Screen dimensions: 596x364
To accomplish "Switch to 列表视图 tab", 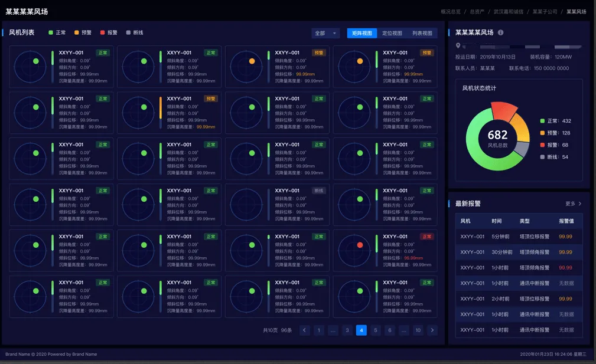I will tap(422, 34).
